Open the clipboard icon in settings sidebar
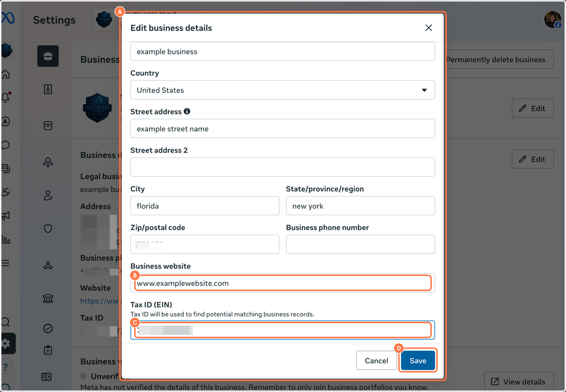 click(x=48, y=351)
